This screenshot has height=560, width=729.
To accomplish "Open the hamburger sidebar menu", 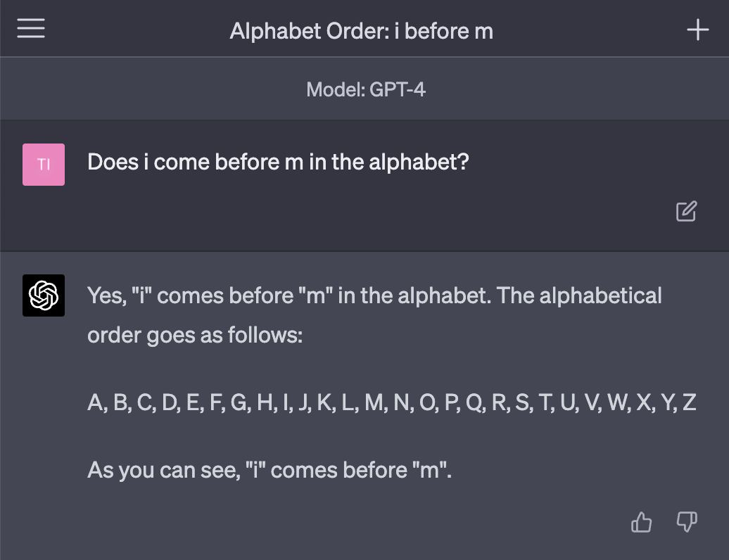I will coord(31,29).
